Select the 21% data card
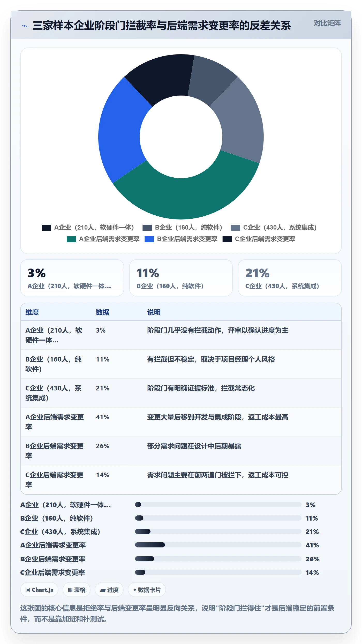The width and height of the screenshot is (362, 644). click(x=290, y=278)
